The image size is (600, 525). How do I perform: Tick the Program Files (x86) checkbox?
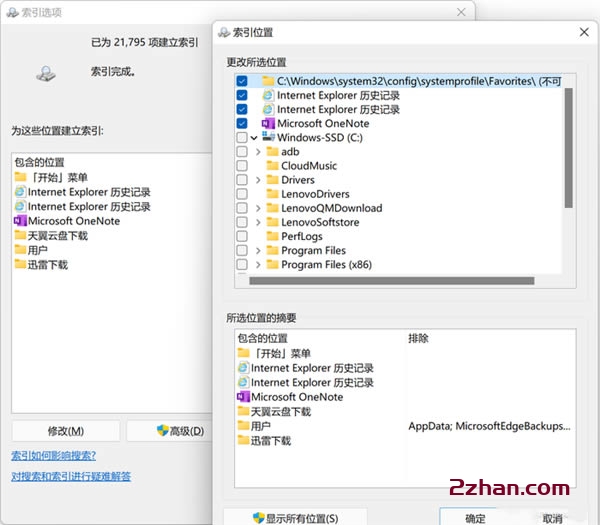(x=242, y=264)
